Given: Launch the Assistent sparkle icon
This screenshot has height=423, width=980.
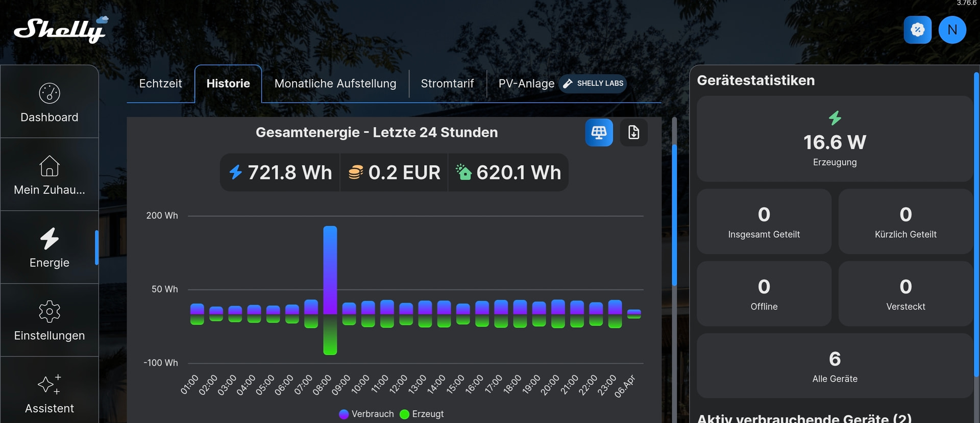Looking at the screenshot, I should pyautogui.click(x=50, y=384).
